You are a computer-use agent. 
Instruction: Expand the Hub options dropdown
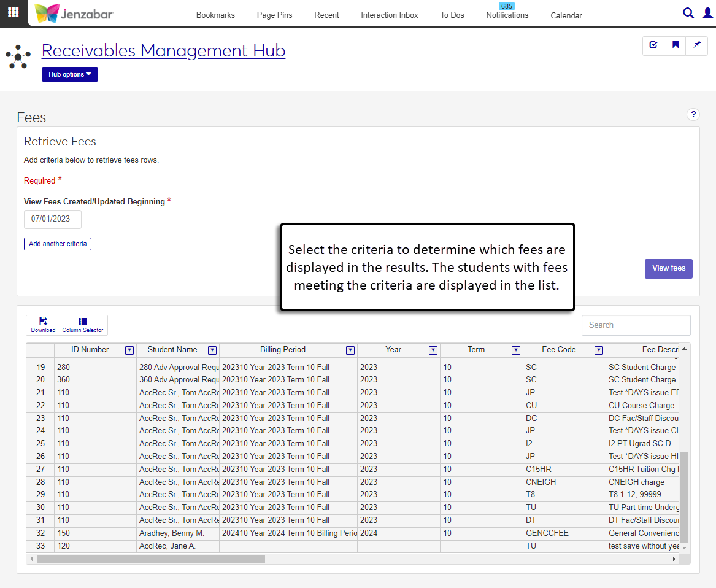(x=70, y=74)
